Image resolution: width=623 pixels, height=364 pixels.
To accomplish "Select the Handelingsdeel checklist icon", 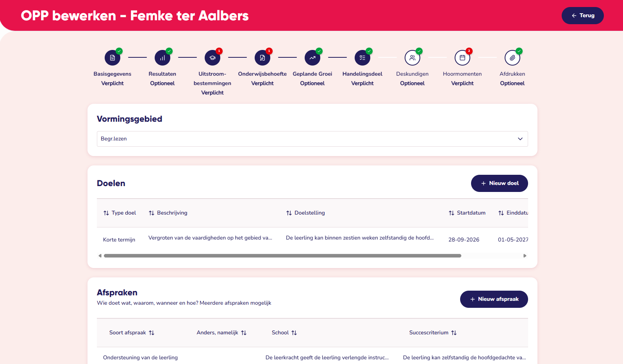I will tap(362, 58).
